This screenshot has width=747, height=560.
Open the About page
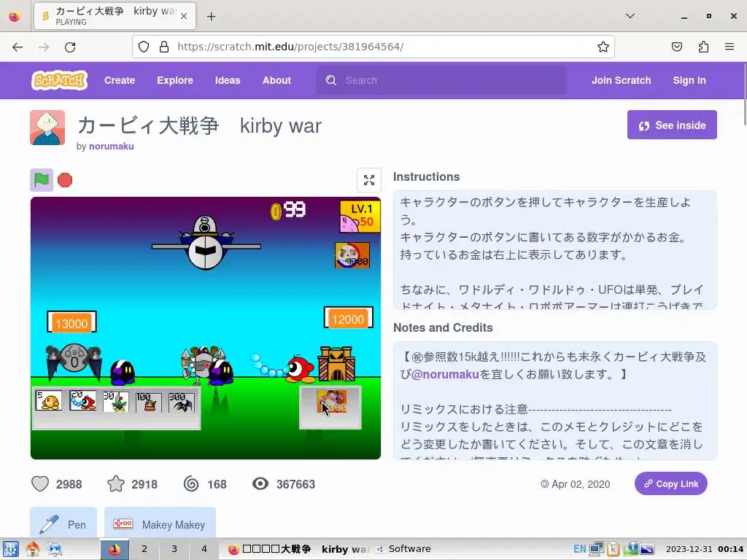(276, 80)
